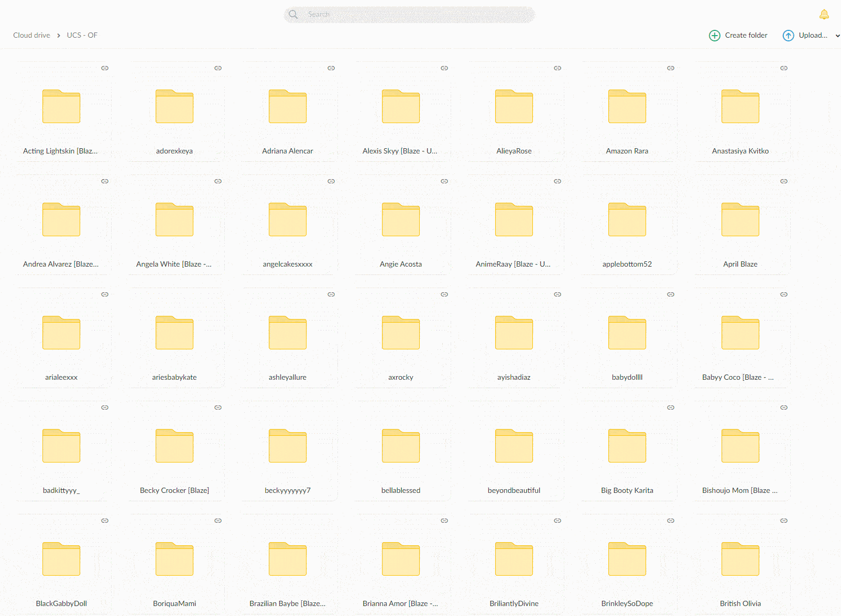Focus the Search input field
841x616 pixels.
point(409,15)
